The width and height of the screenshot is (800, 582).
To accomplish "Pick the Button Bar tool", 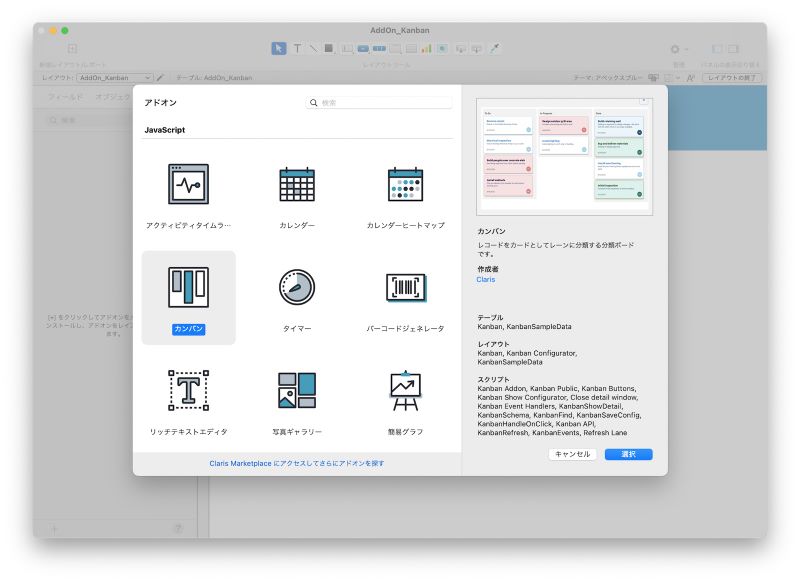I will (379, 48).
